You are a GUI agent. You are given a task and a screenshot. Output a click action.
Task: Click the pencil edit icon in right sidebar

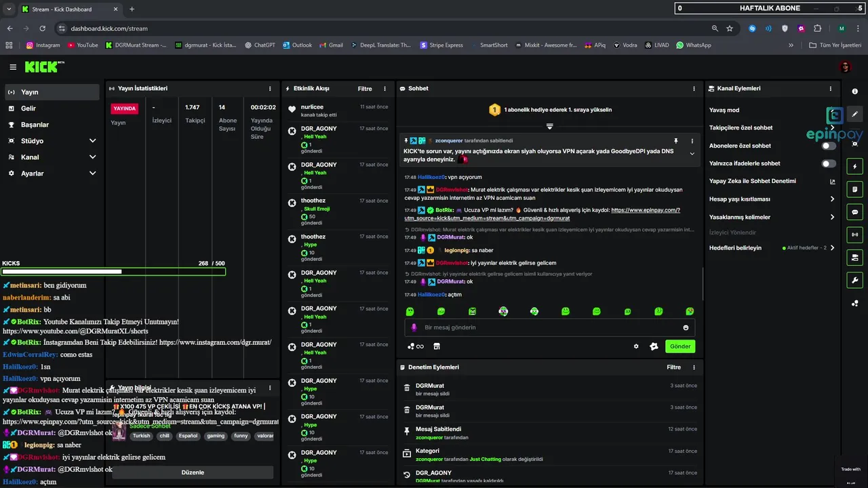pos(854,115)
